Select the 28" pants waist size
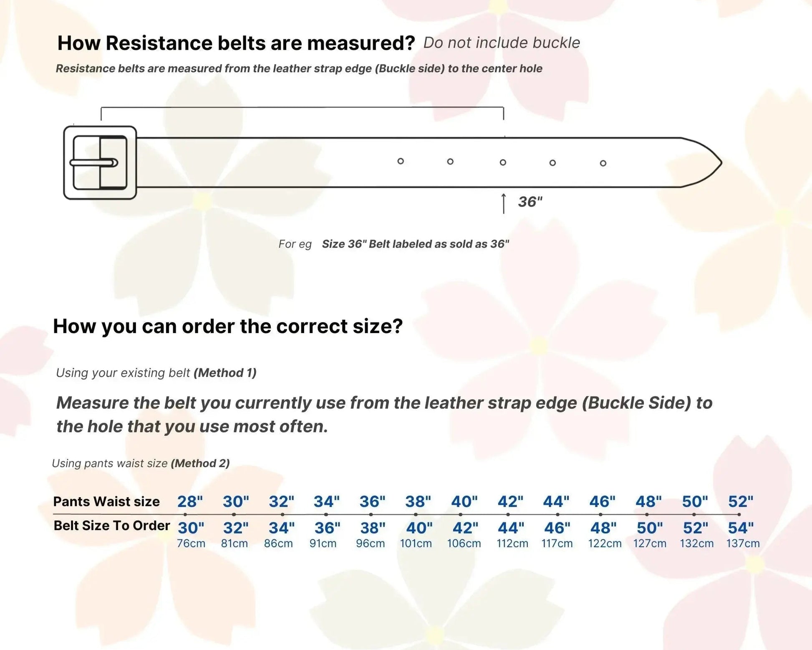 point(190,501)
